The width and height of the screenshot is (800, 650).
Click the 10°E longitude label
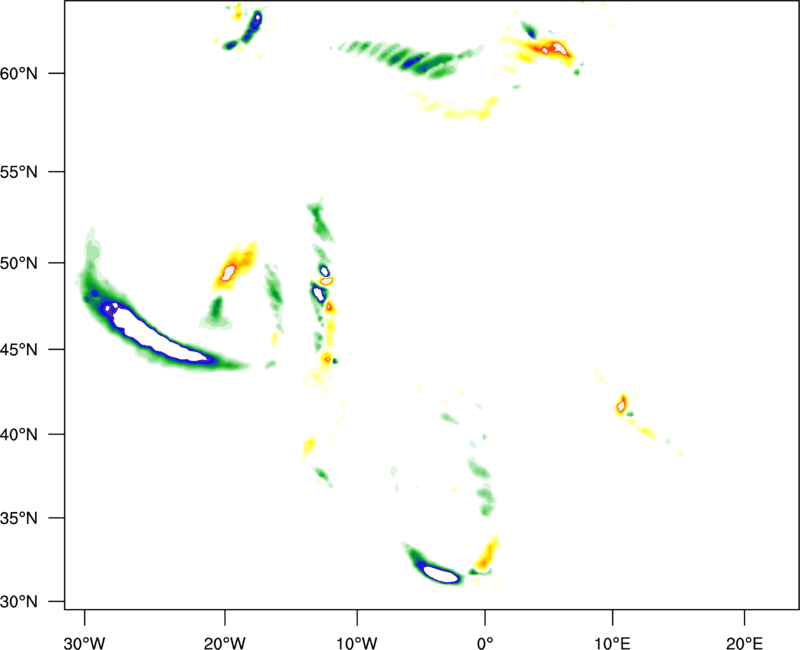pos(612,643)
